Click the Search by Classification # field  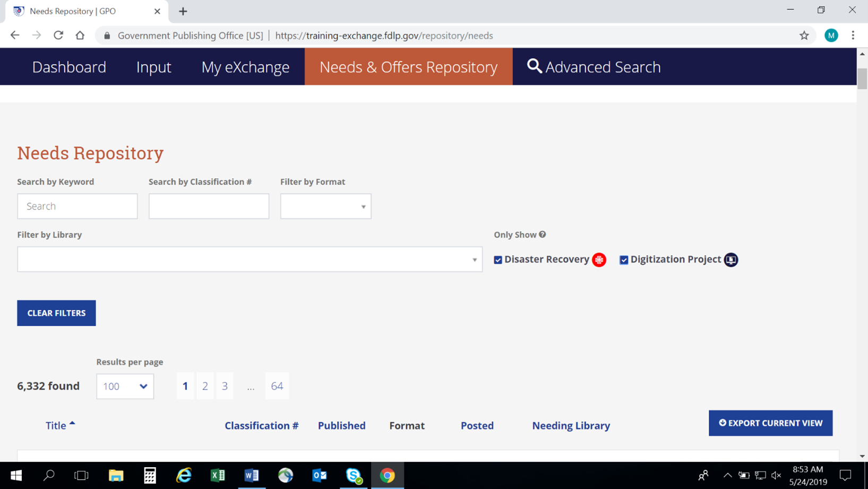click(x=209, y=206)
